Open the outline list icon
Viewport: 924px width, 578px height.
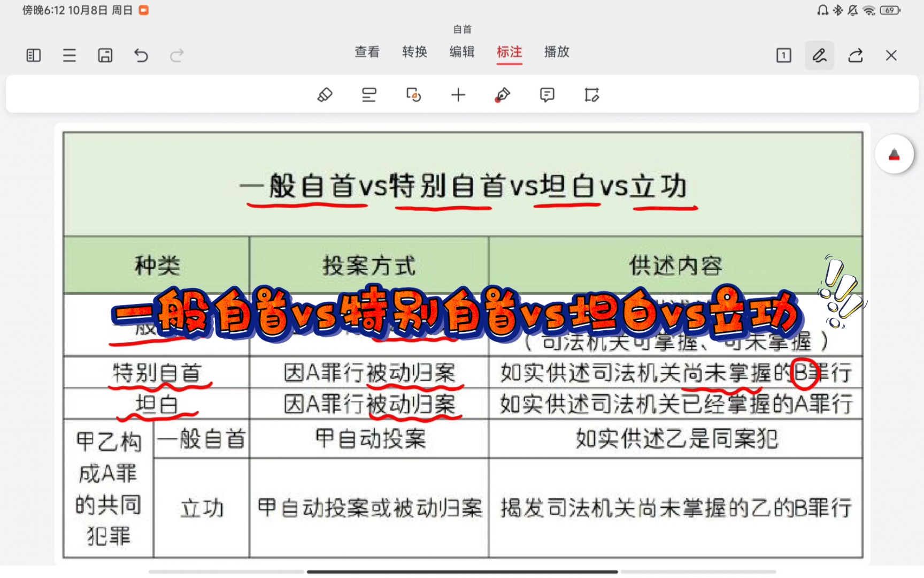(70, 55)
